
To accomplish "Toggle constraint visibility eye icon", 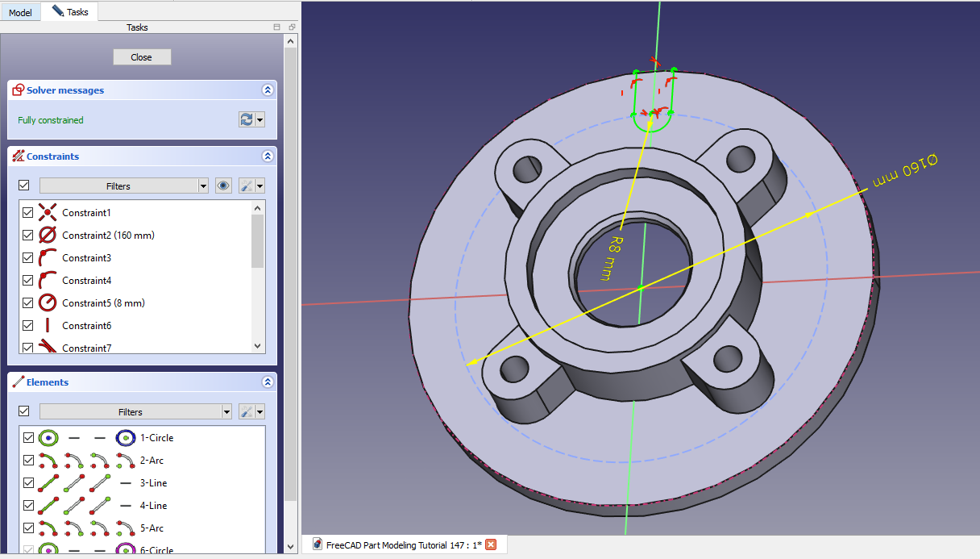I will [224, 186].
